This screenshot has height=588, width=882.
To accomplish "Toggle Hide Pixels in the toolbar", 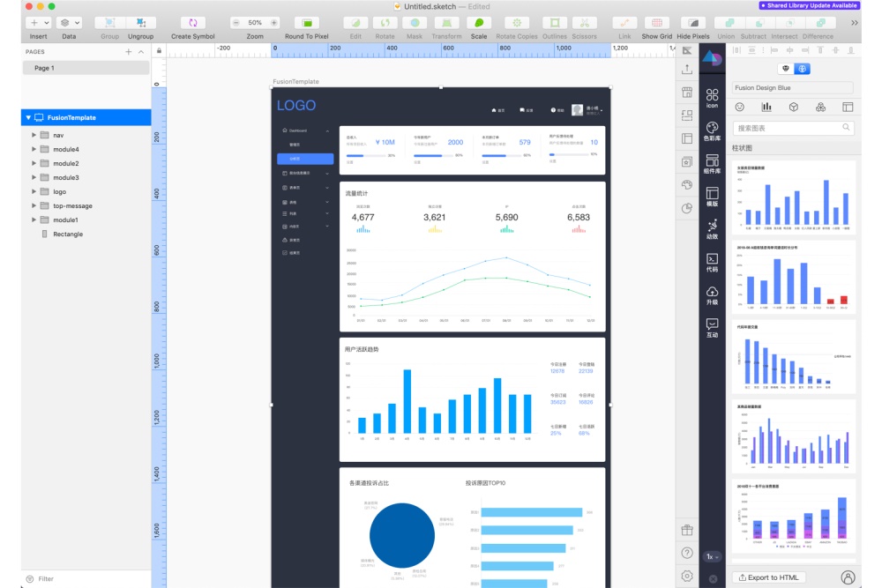I will pos(693,27).
